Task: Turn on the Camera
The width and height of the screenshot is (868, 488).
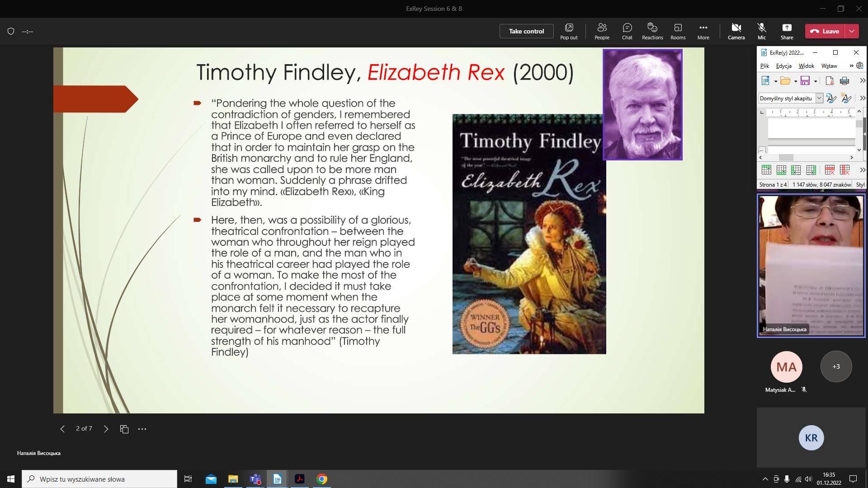Action: (736, 31)
